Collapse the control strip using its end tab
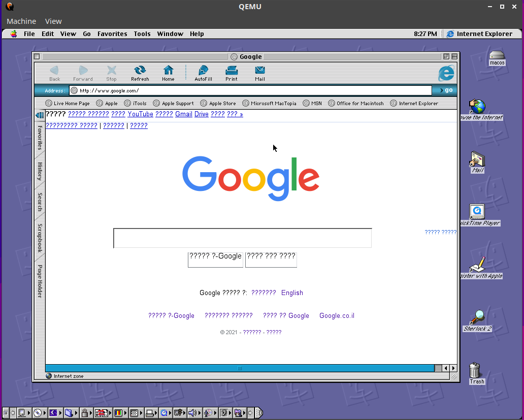 pos(259,413)
